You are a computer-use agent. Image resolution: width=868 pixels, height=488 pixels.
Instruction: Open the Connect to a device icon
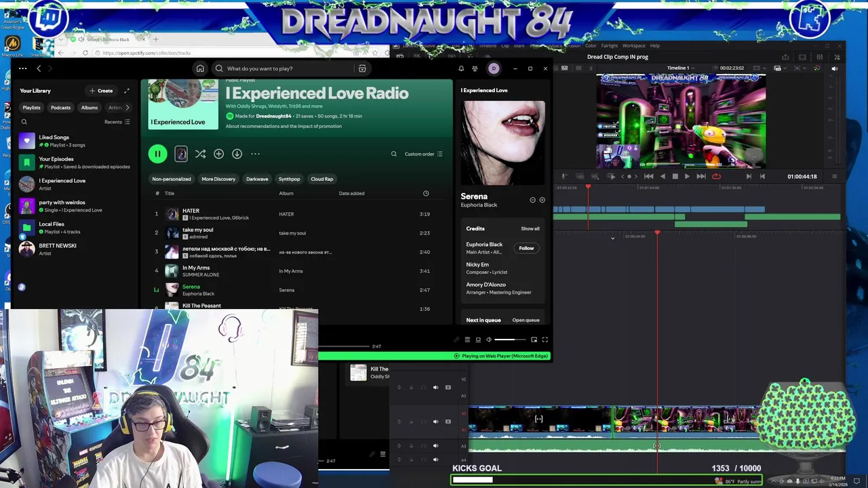click(x=478, y=340)
